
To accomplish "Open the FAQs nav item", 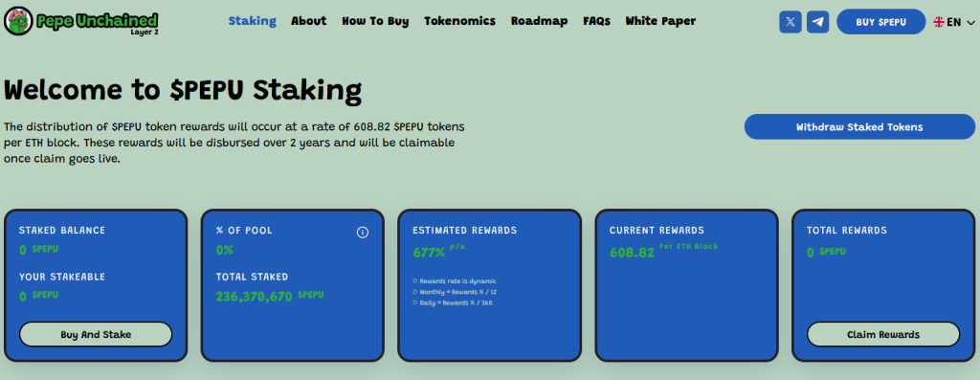I will [x=597, y=21].
